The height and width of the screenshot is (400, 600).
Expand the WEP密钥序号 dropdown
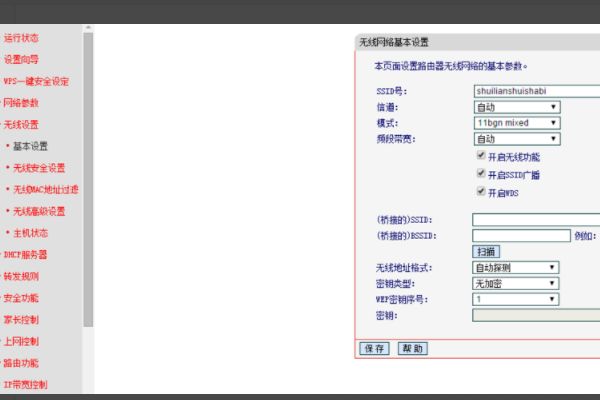(x=515, y=299)
